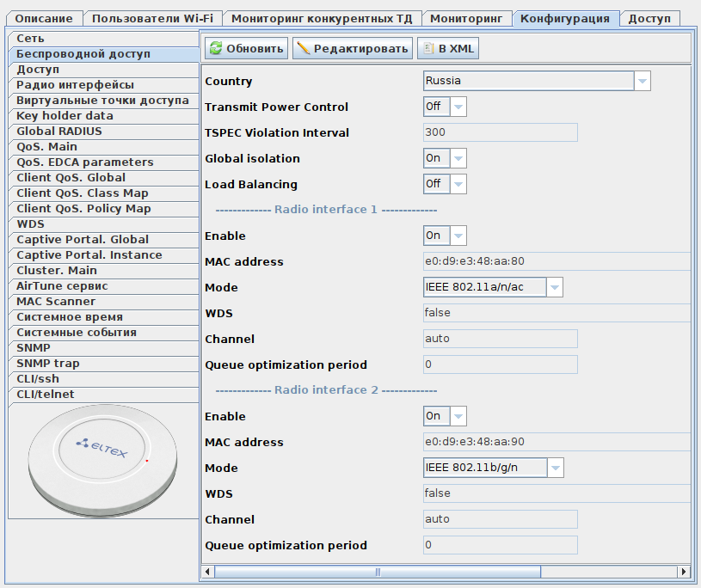Select Captive Portal. Global

pos(104,240)
